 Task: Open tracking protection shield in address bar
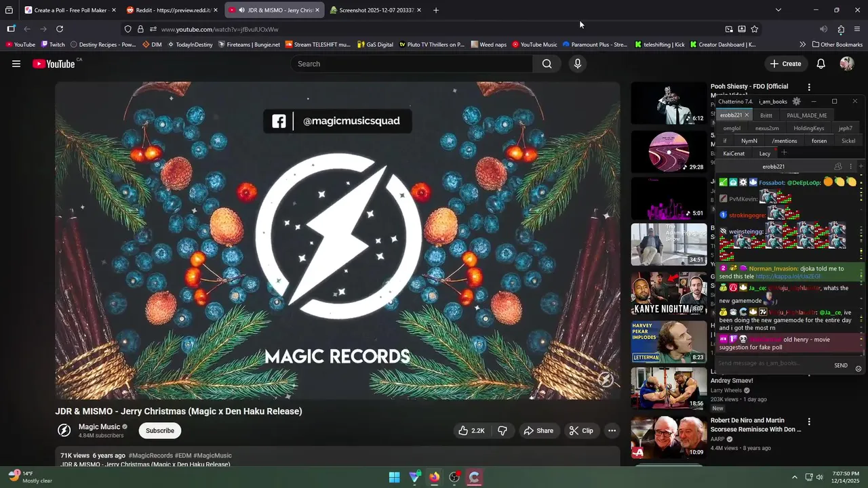[127, 29]
